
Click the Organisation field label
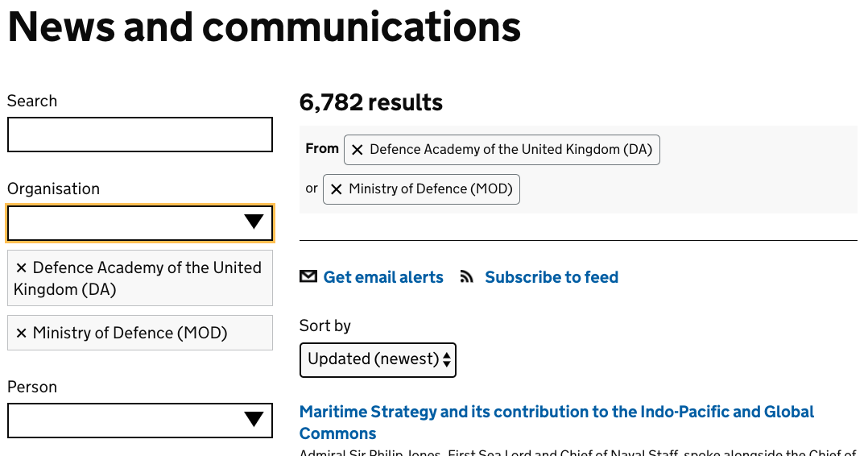53,189
